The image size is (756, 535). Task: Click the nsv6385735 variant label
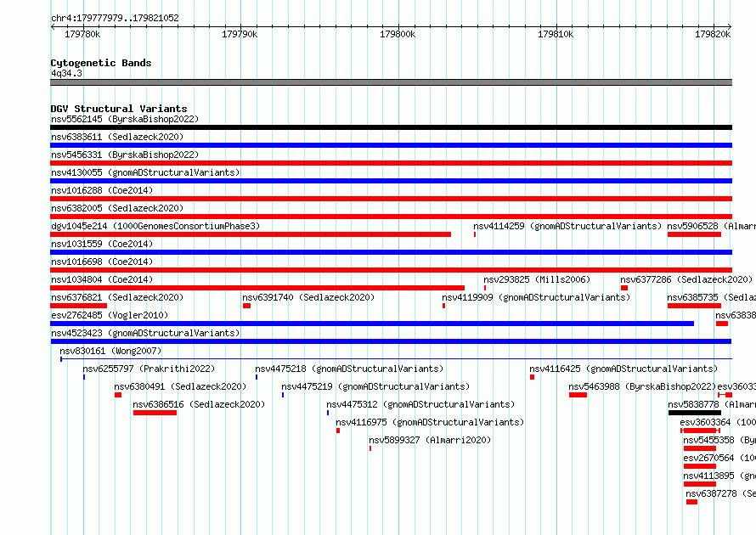pyautogui.click(x=711, y=297)
